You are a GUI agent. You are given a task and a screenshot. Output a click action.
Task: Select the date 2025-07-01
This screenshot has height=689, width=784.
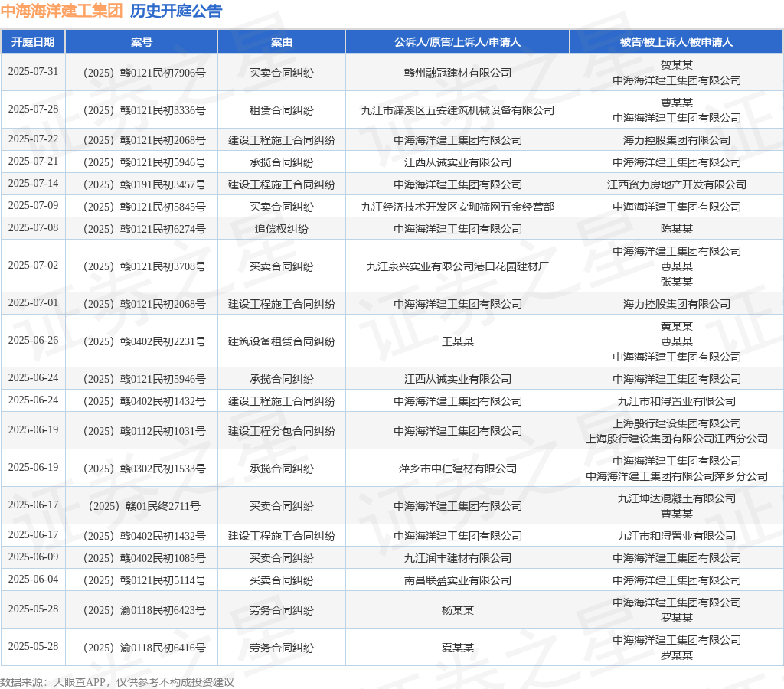(x=33, y=302)
